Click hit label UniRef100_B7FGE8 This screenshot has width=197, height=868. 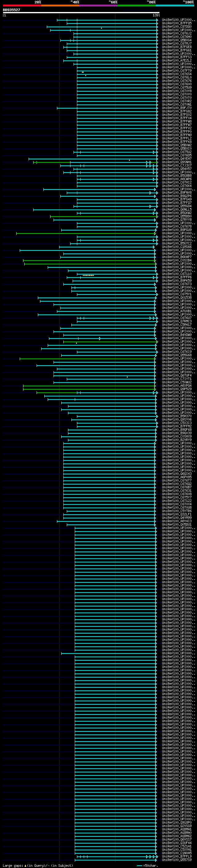click(177, 47)
